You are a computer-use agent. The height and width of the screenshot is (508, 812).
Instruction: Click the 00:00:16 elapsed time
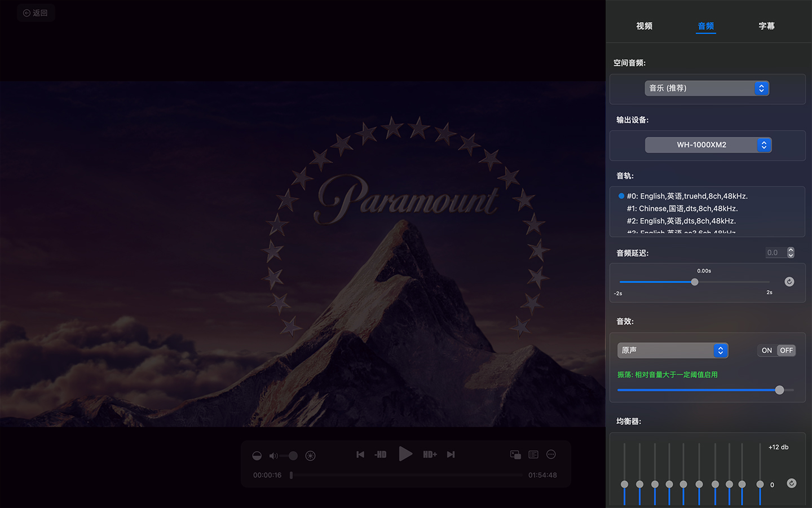[x=267, y=475]
